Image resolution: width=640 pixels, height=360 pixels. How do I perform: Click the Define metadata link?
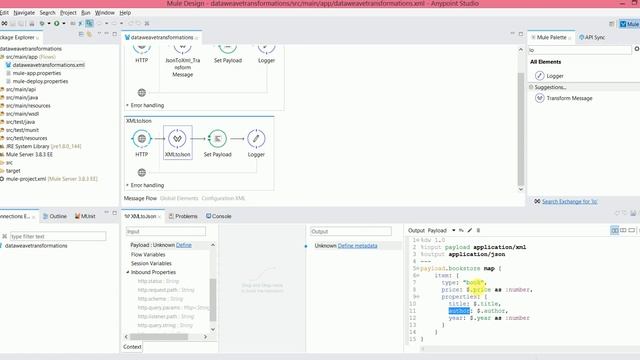tap(358, 246)
